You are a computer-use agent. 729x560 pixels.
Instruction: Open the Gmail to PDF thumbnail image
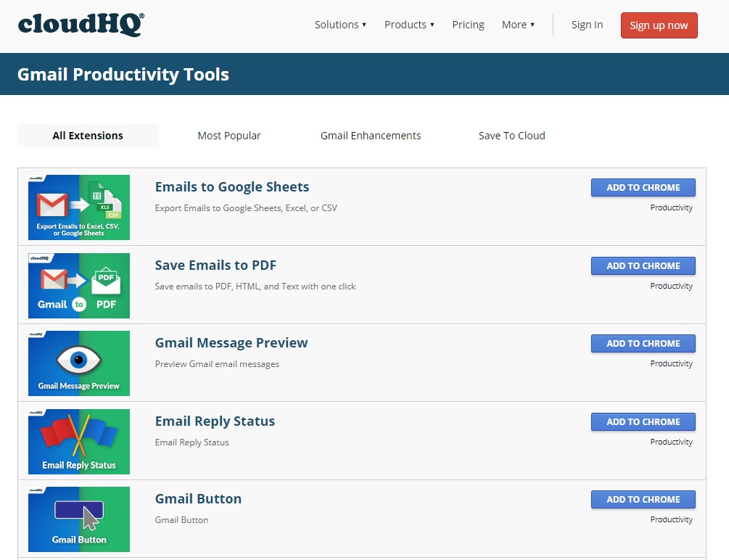click(79, 286)
